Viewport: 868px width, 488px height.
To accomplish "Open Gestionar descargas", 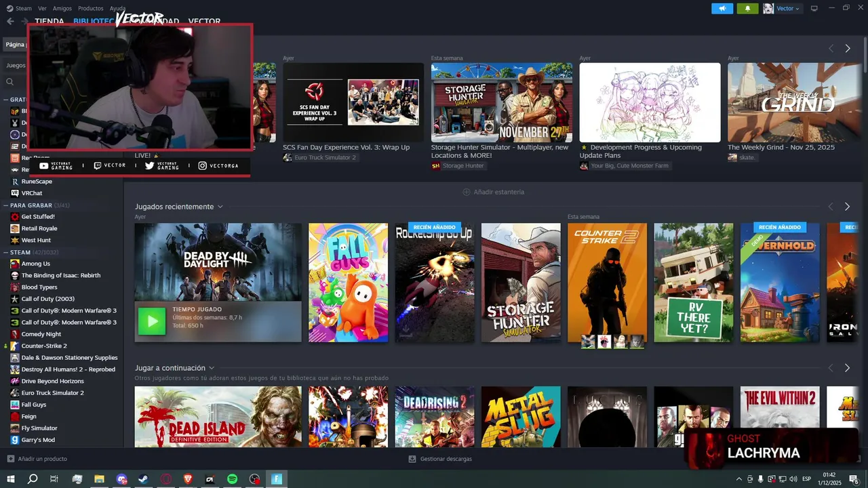I will pyautogui.click(x=440, y=459).
